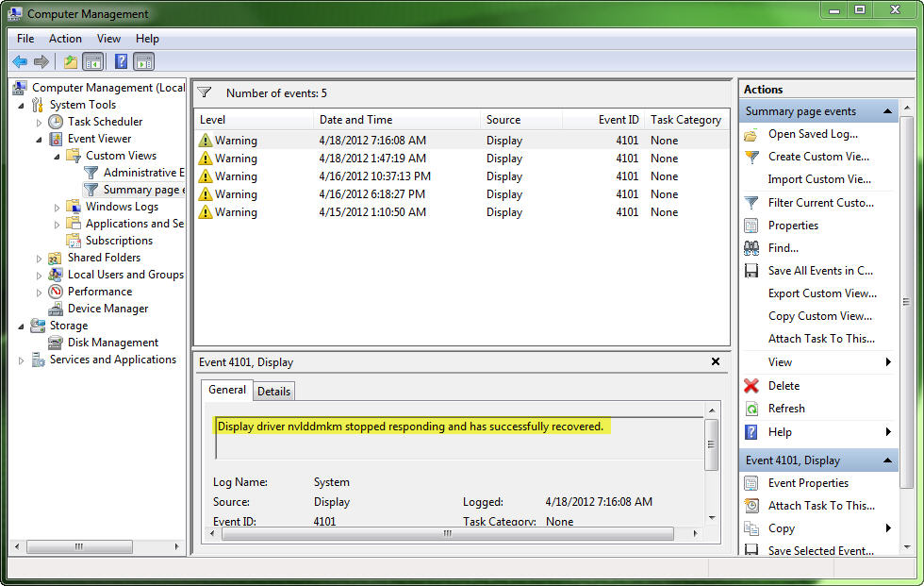Click the Device Manager icon
Image resolution: width=924 pixels, height=586 pixels.
pyautogui.click(x=56, y=309)
